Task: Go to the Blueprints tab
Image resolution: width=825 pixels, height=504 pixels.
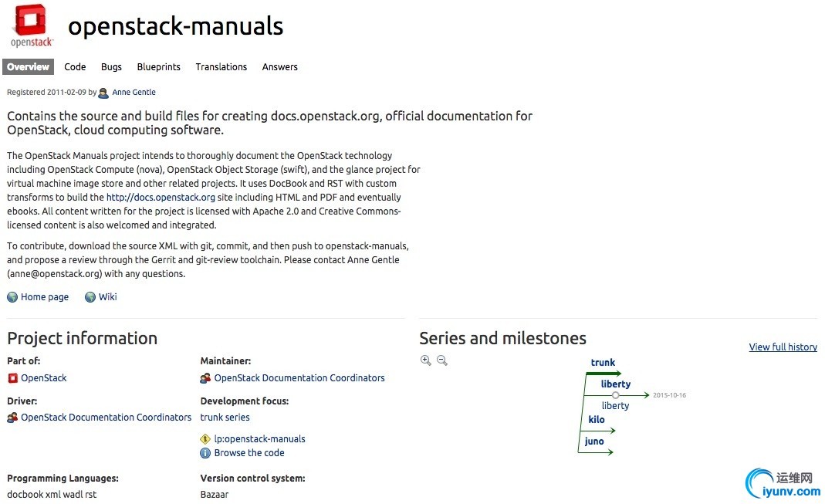Action: coord(158,67)
